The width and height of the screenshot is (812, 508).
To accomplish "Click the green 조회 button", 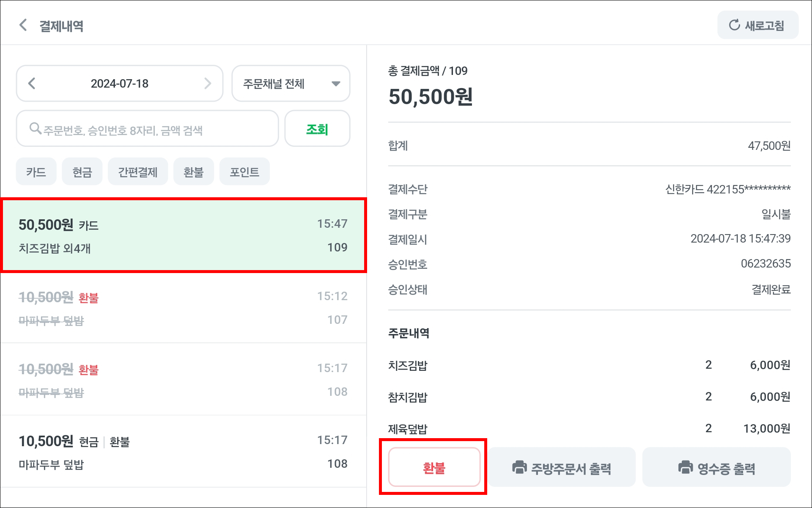I will [x=317, y=129].
